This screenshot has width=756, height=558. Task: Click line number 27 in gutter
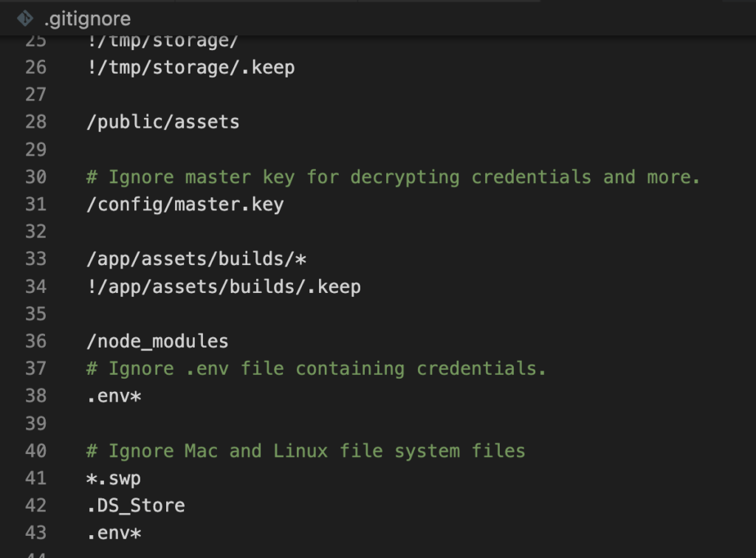click(x=35, y=95)
